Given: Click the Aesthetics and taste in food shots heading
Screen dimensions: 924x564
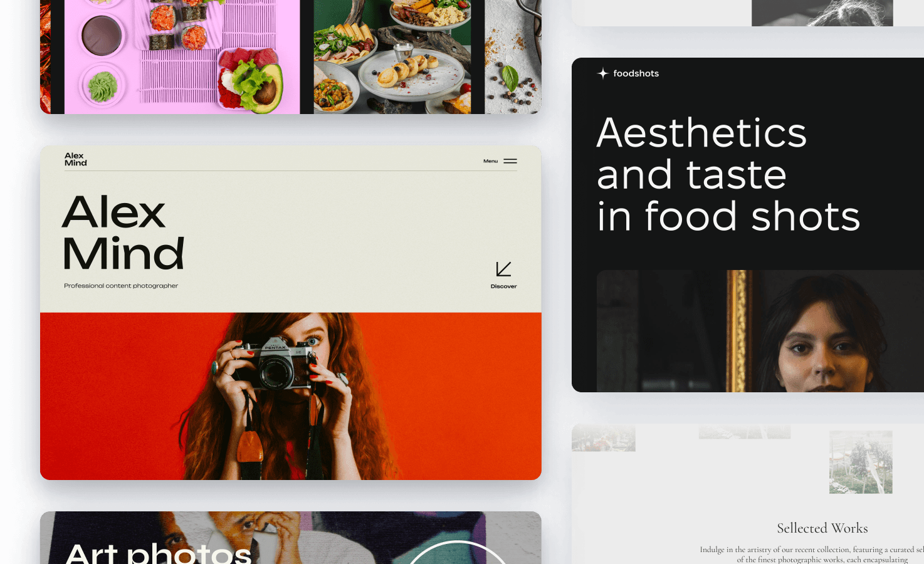Looking at the screenshot, I should point(728,174).
